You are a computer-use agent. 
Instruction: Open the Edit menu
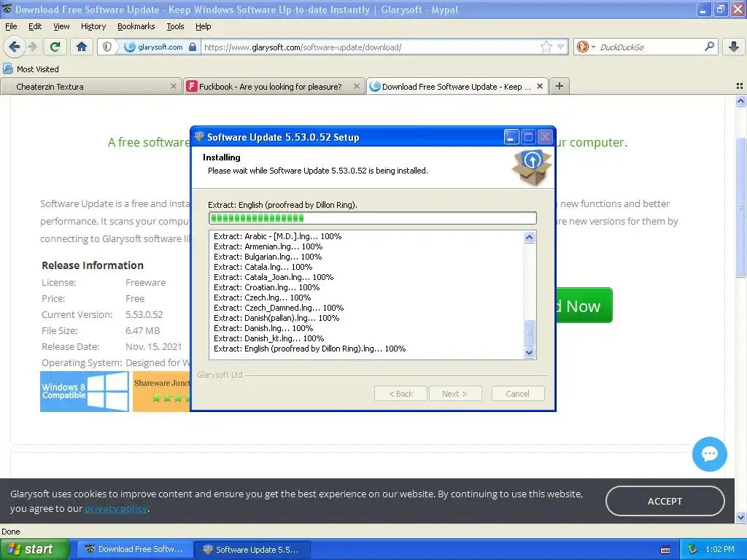(x=35, y=26)
